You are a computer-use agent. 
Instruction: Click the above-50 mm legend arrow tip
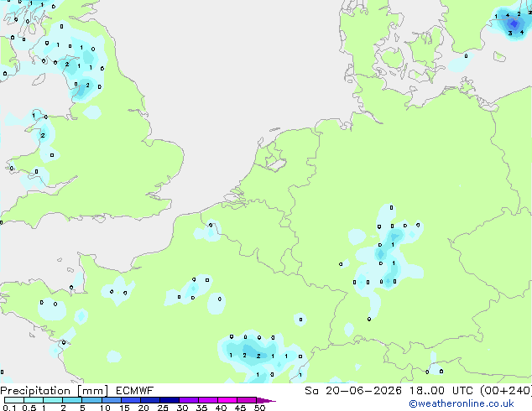pos(266,400)
